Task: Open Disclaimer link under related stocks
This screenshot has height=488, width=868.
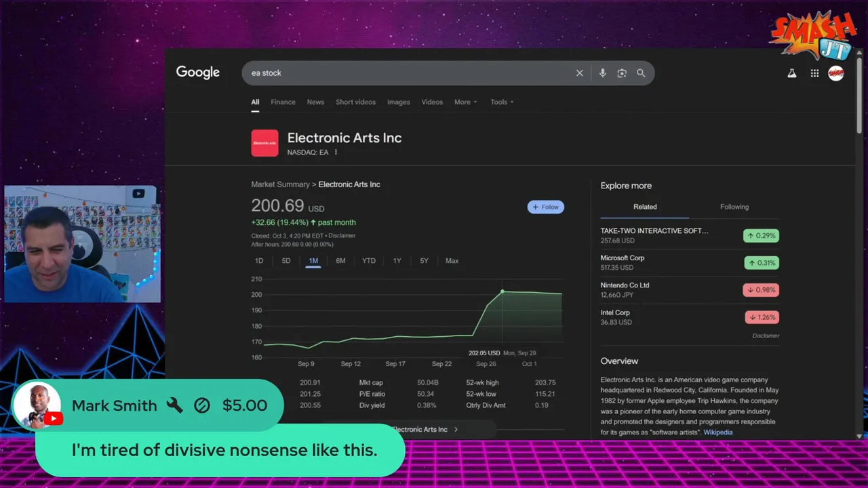Action: [766, 336]
